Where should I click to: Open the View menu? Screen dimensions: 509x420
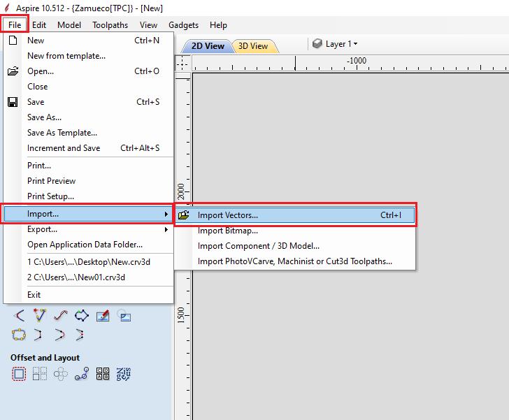tap(148, 25)
